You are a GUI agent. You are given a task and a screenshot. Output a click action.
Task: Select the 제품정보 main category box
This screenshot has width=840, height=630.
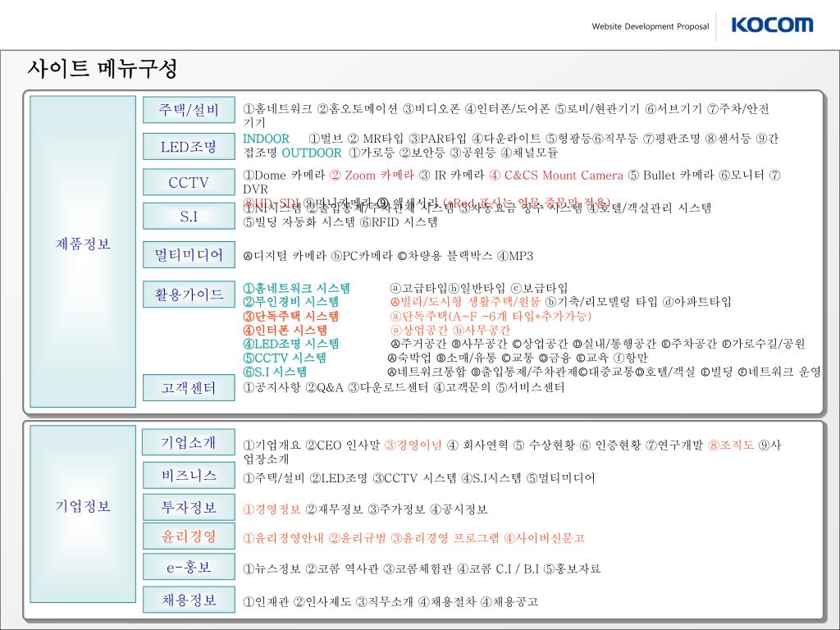(x=83, y=251)
